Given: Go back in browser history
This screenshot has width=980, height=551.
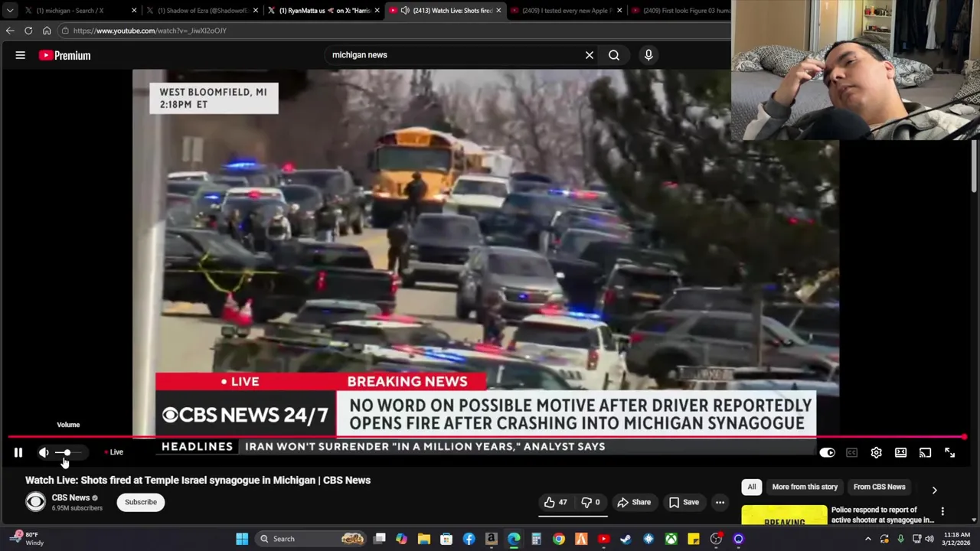Looking at the screenshot, I should point(10,31).
